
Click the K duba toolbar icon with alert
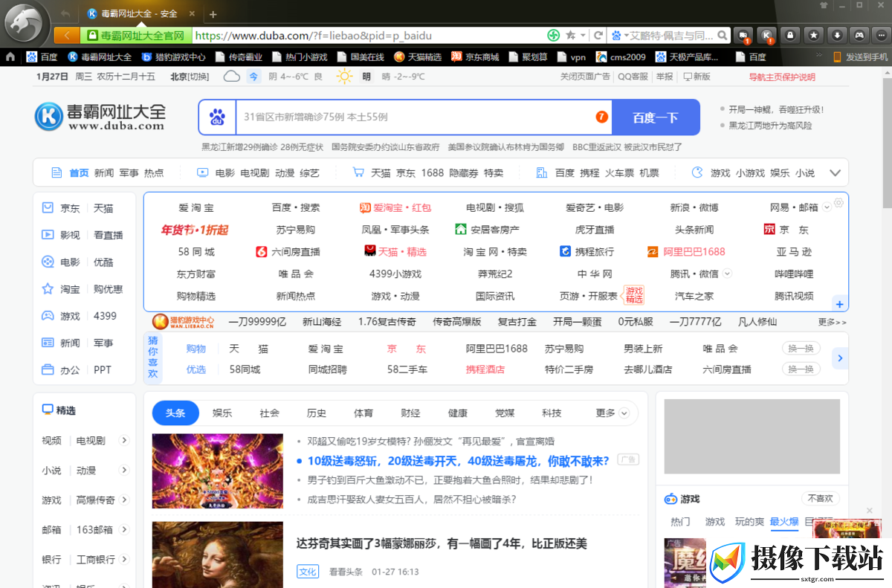click(766, 35)
